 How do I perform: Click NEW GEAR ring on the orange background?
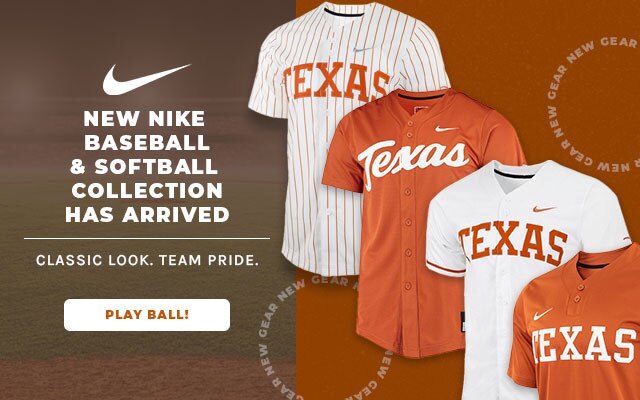(x=594, y=104)
